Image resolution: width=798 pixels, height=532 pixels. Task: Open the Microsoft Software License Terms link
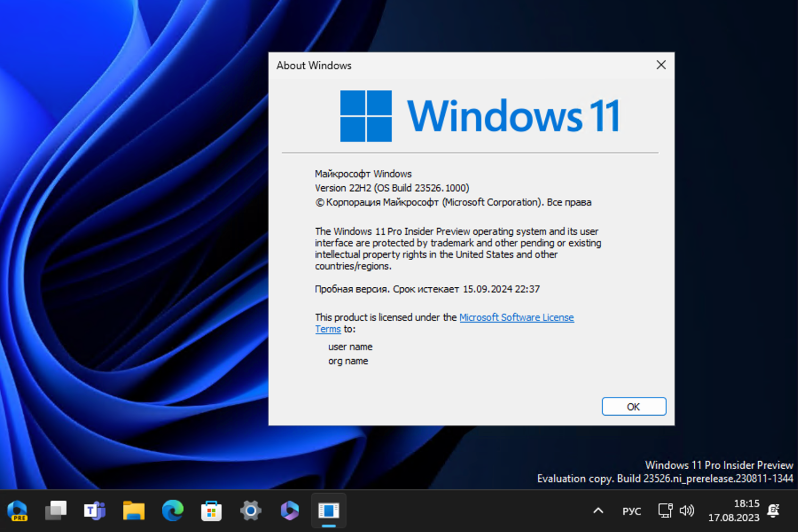[516, 317]
